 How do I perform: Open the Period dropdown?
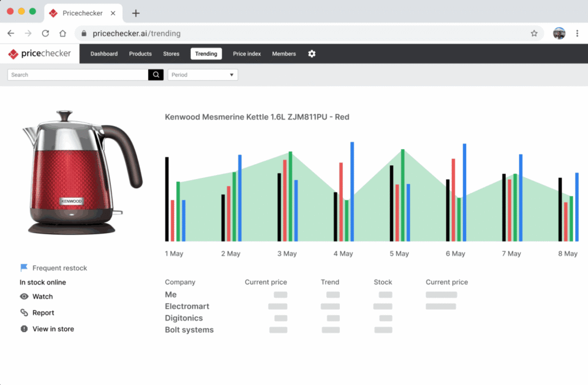203,75
